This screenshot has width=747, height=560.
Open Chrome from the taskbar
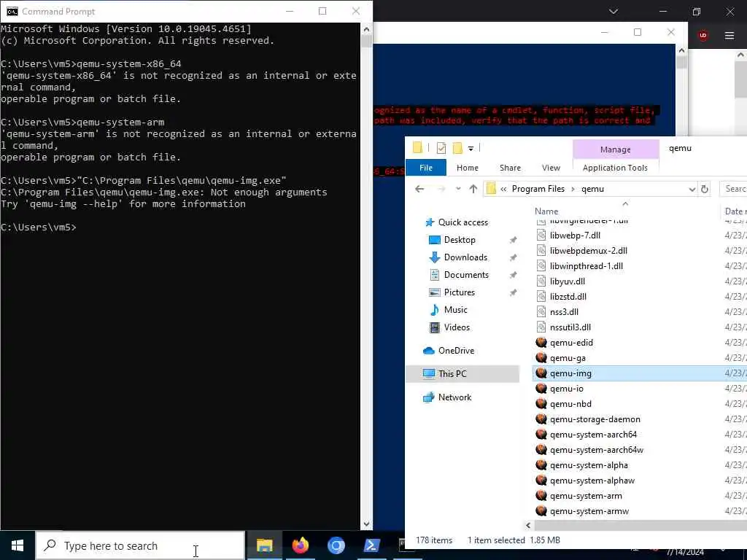(336, 545)
